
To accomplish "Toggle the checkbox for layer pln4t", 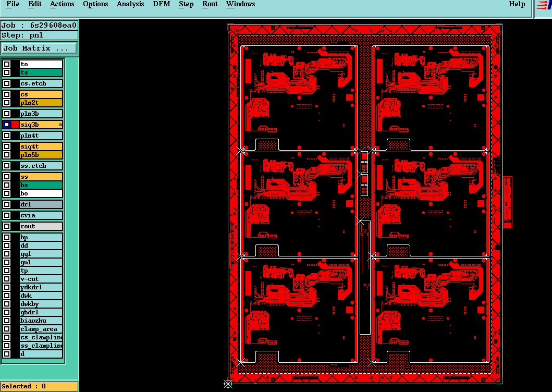I will (x=7, y=136).
